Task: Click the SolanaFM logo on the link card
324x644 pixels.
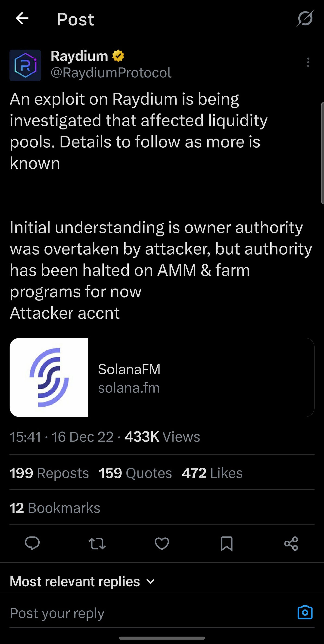Action: coord(49,378)
